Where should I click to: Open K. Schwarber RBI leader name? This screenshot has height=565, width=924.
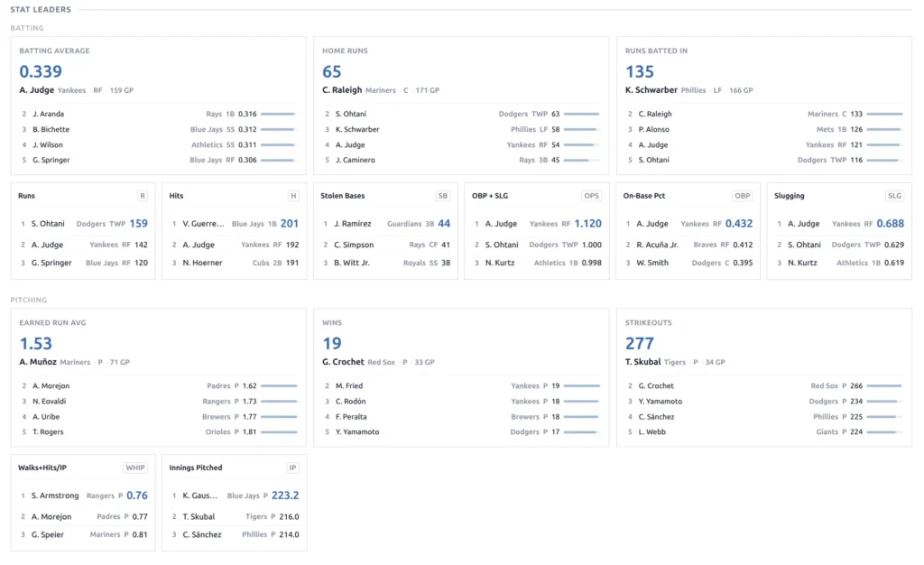coord(651,90)
